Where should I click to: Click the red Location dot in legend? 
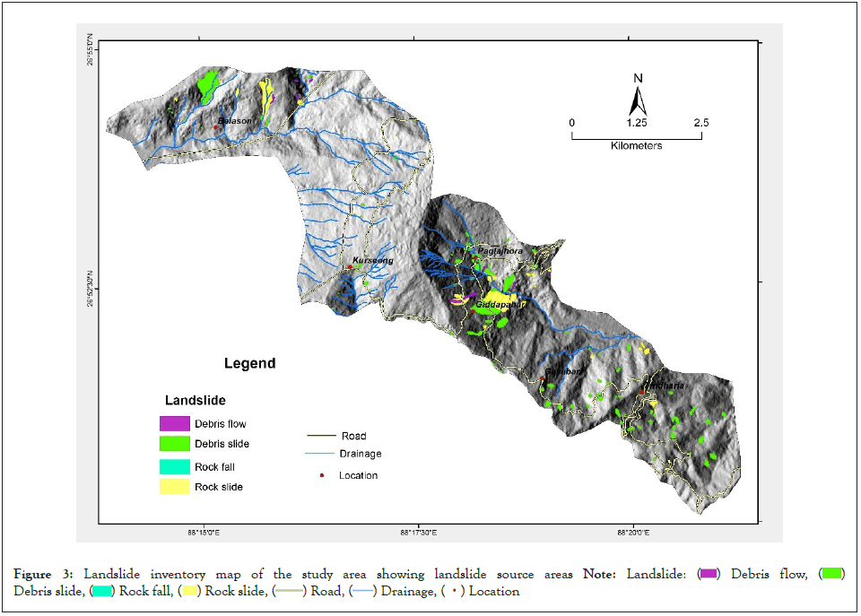(321, 474)
